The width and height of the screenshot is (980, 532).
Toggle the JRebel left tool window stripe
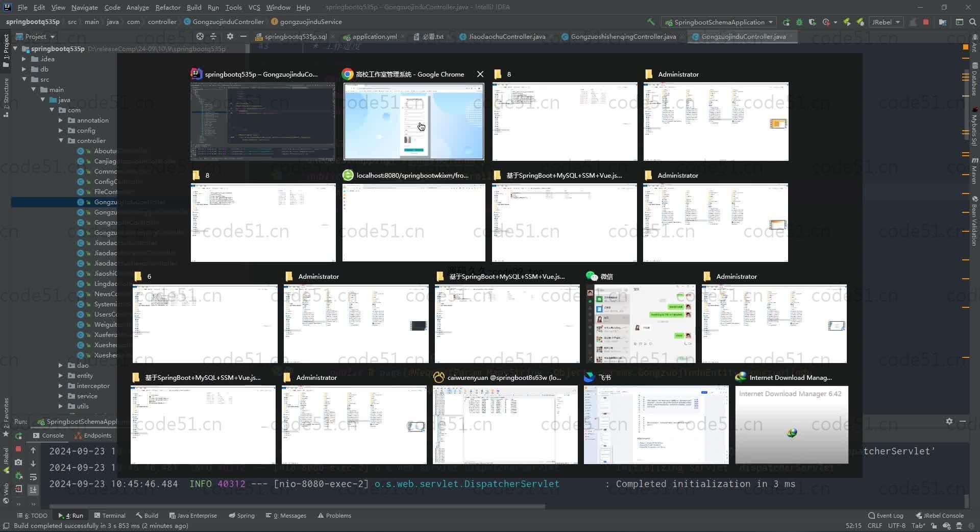(x=6, y=460)
